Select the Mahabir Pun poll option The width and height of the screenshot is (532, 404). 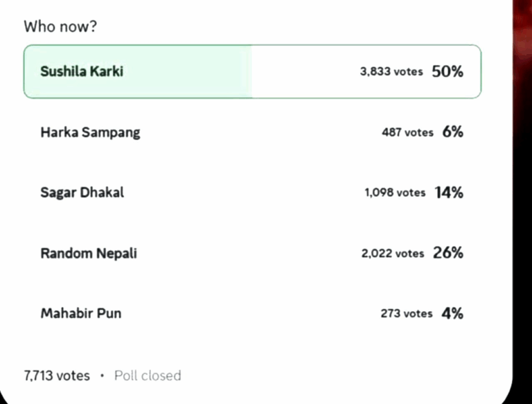(80, 313)
